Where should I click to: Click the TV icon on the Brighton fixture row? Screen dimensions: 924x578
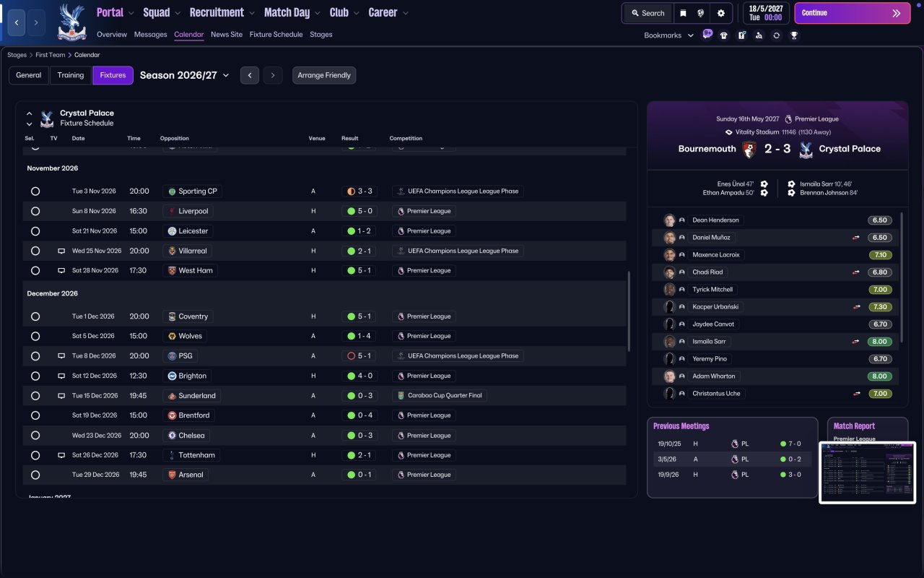pos(61,376)
